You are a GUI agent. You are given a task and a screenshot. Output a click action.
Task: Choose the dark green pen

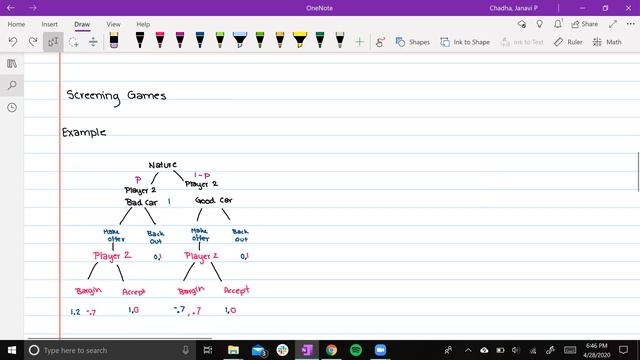320,40
